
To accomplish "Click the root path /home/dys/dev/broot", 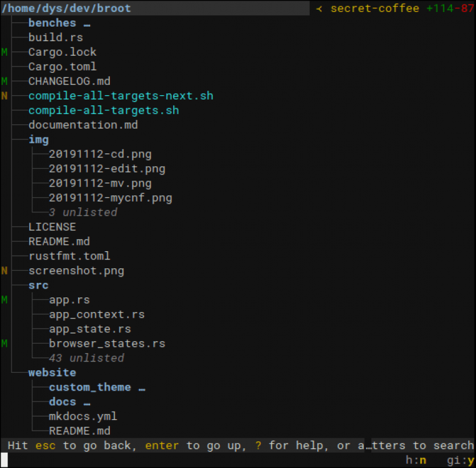I will (66, 8).
